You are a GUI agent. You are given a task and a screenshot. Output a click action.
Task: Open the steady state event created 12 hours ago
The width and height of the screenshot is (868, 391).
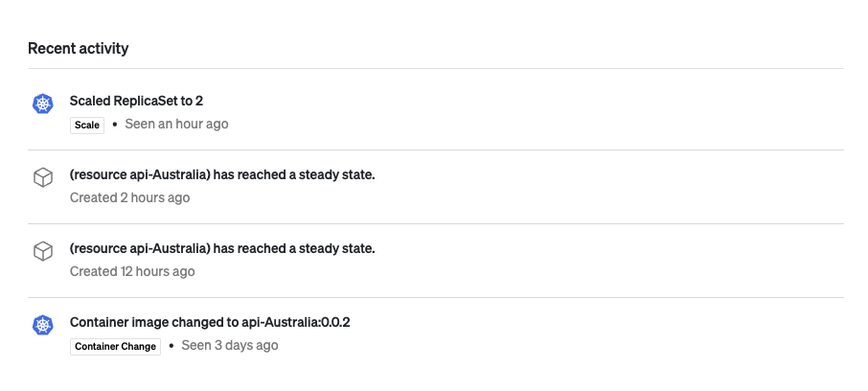tap(222, 248)
